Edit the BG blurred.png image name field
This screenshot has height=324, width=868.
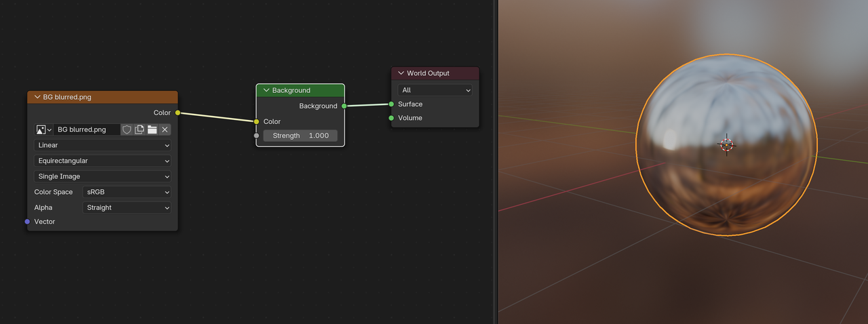click(x=87, y=129)
